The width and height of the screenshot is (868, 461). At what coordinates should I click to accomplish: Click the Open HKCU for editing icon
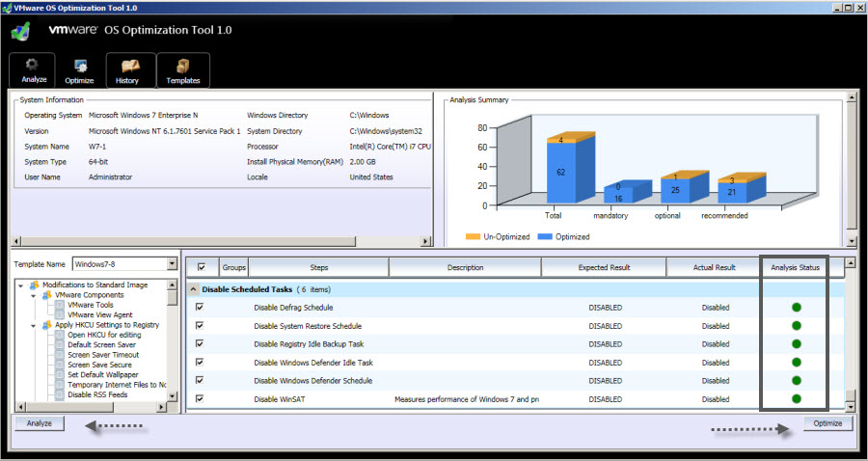point(60,335)
